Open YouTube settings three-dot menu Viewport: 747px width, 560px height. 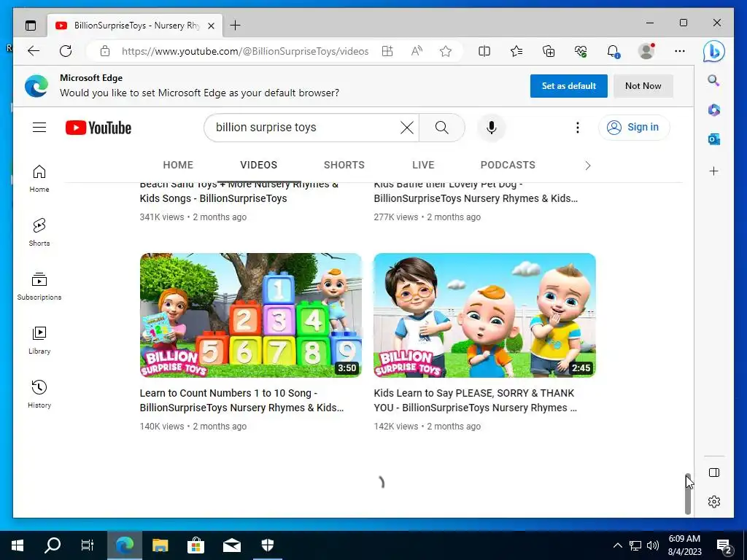(578, 127)
